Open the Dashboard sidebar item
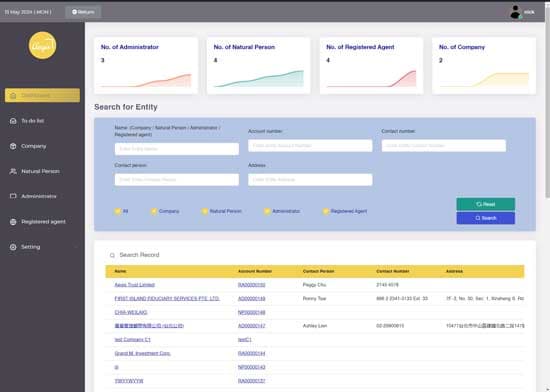The height and width of the screenshot is (392, 550). pos(42,95)
